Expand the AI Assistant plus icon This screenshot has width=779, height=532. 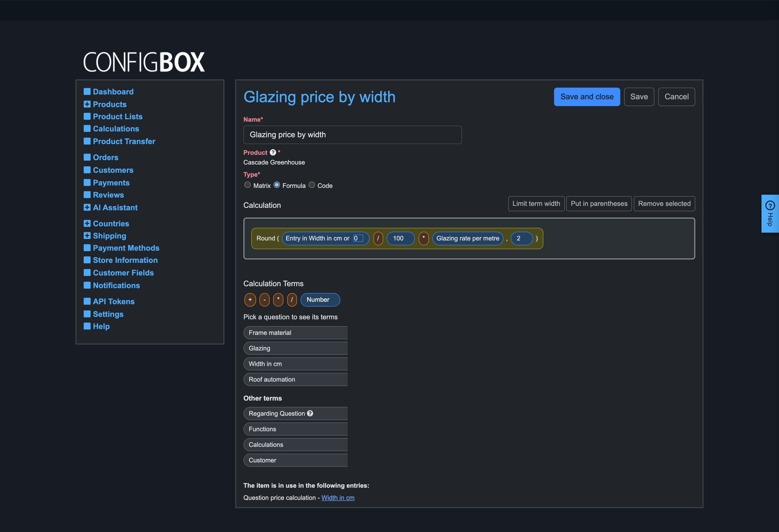(87, 207)
